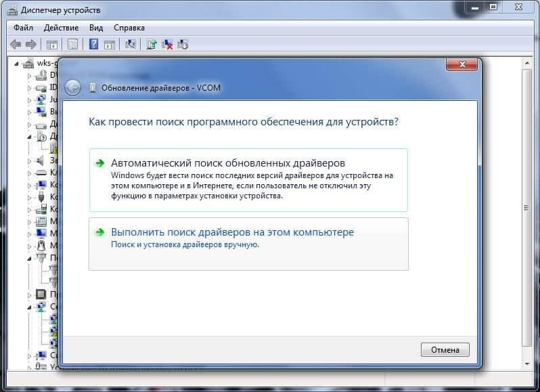Click the Scan for hardware changes toolbar icon
The height and width of the screenshot is (392, 540).
pos(130,44)
